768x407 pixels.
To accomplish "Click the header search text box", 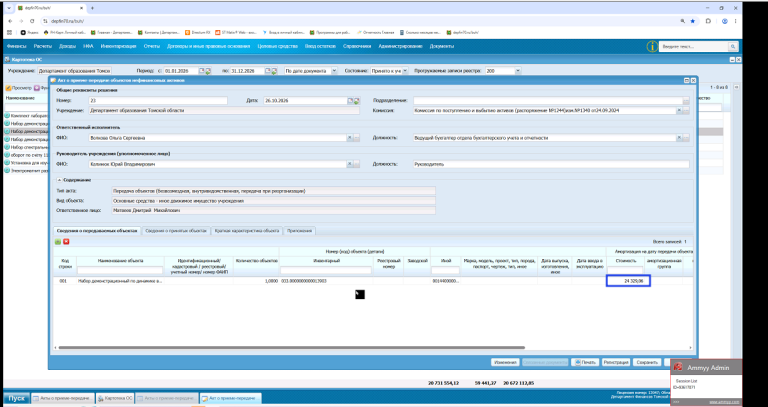I will click(694, 47).
